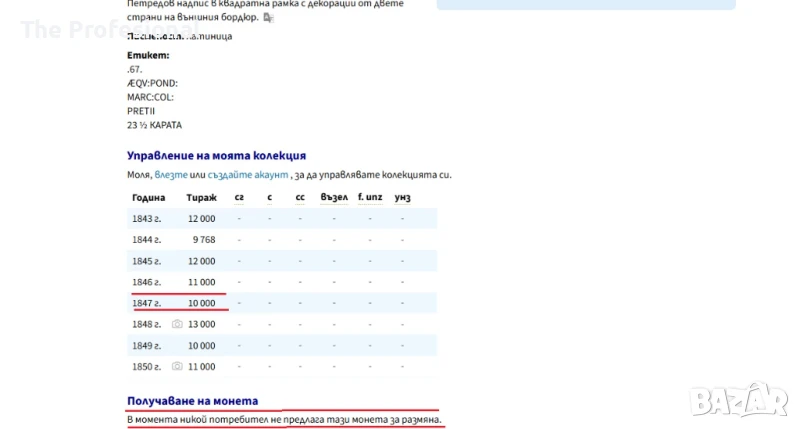Screen dimensions: 800x429
Task: Click the "сс" grade column header
Action: tap(300, 197)
